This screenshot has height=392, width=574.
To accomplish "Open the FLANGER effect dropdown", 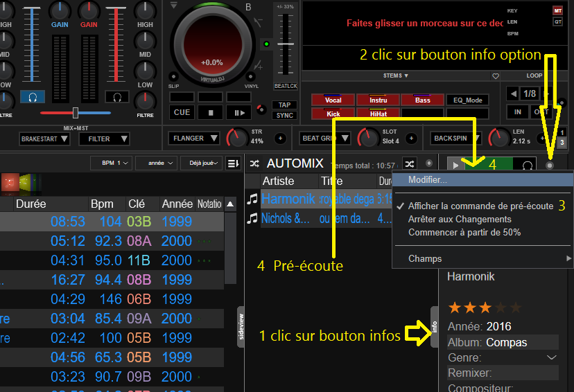I will click(x=193, y=139).
